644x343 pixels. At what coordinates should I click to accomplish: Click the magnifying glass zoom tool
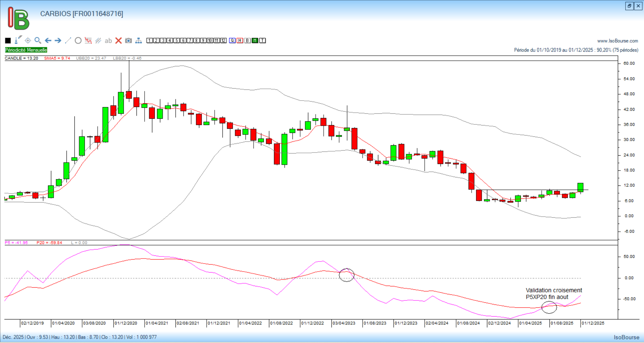(x=38, y=41)
